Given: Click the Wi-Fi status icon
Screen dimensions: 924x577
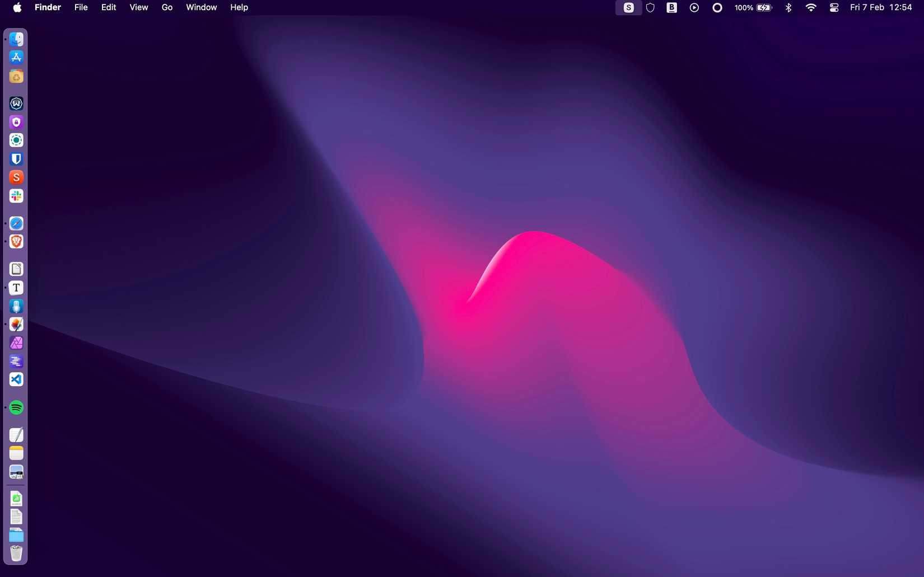Looking at the screenshot, I should (810, 7).
